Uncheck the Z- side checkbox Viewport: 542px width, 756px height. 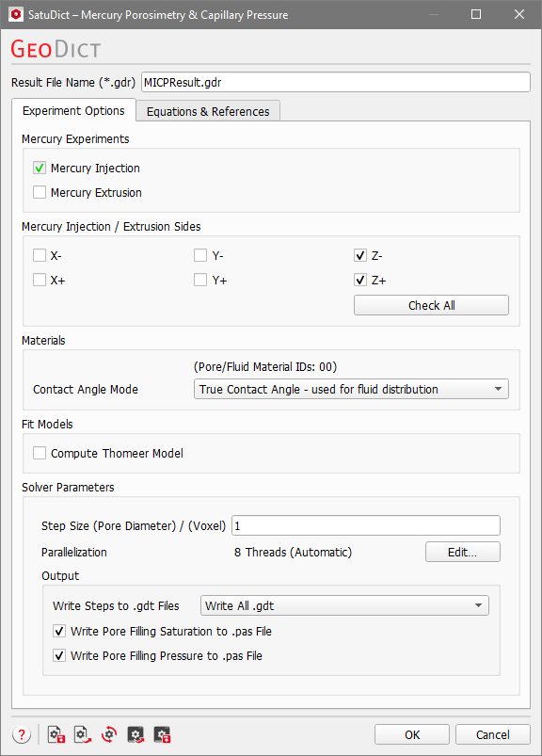point(360,255)
